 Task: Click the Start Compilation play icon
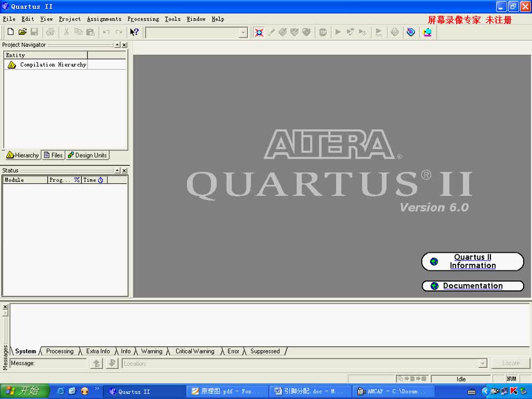[338, 32]
